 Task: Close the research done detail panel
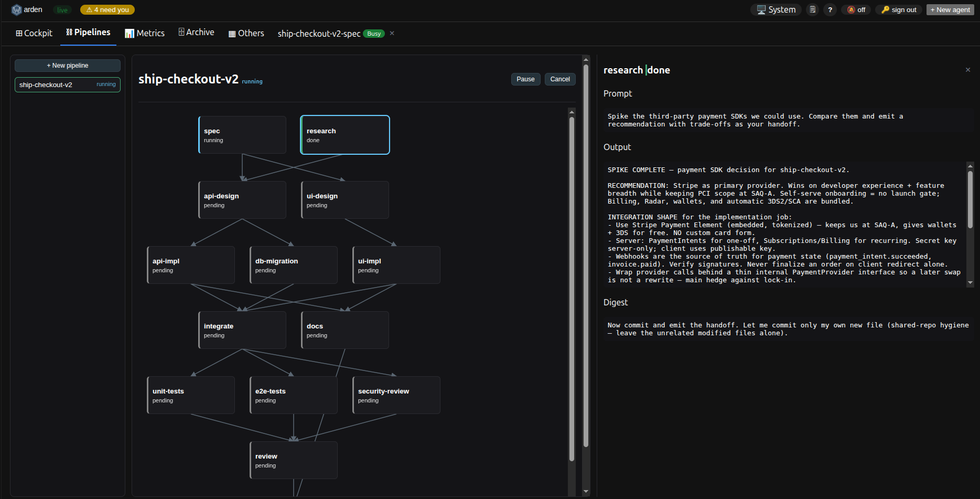(968, 70)
